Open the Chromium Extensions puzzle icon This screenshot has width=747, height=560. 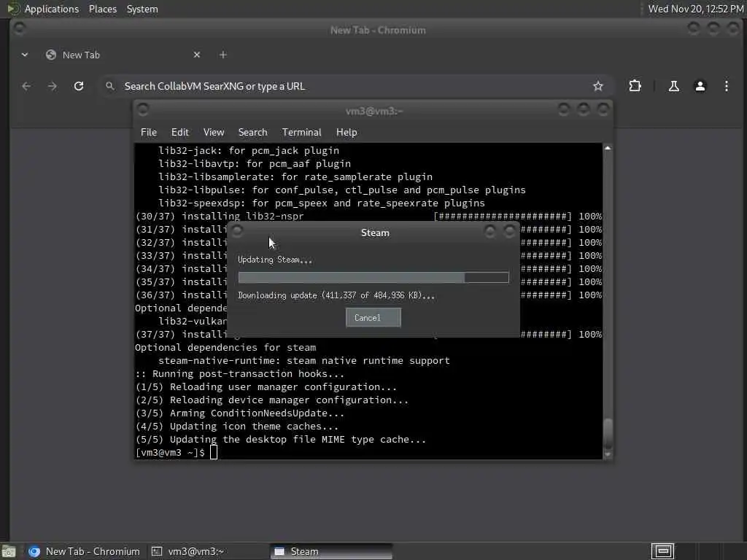tap(635, 86)
